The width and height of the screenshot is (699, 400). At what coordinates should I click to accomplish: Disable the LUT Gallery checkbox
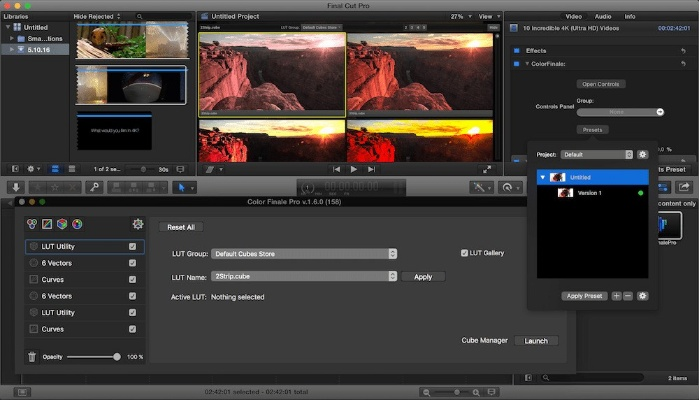[x=464, y=253]
